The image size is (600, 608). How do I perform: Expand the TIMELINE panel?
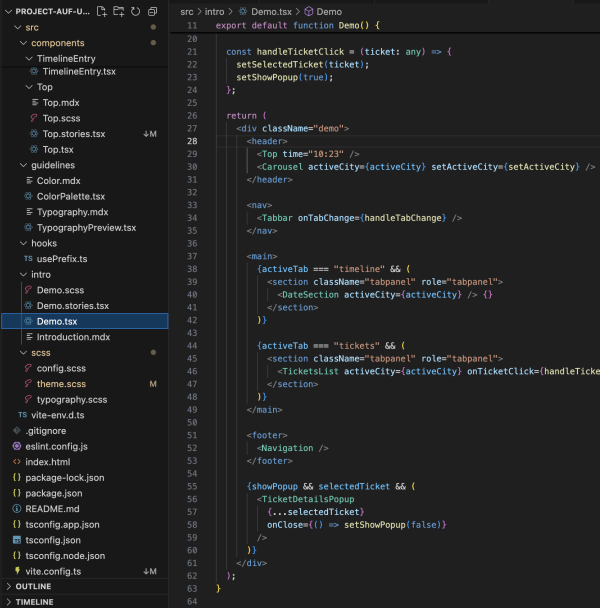pos(9,602)
